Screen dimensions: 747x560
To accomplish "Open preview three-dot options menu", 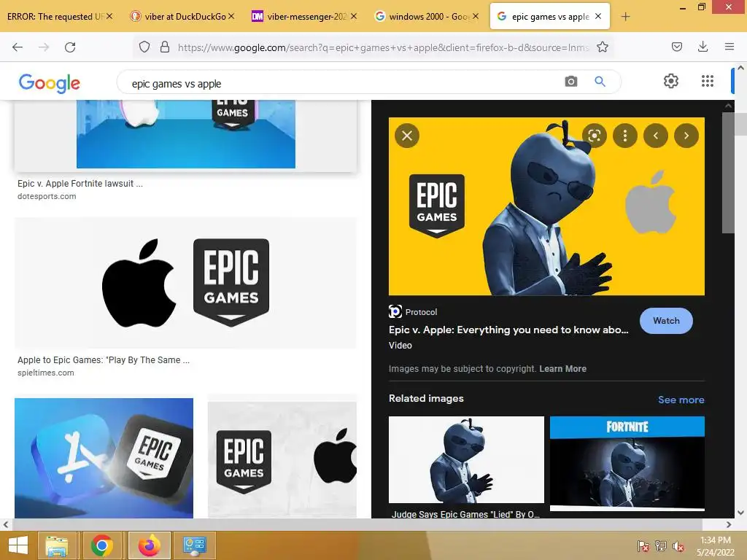I will pyautogui.click(x=625, y=136).
